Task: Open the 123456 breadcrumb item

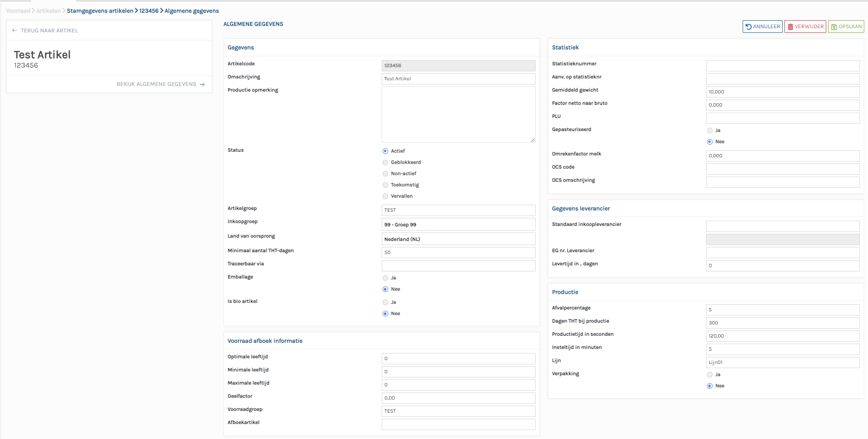Action: 149,11
